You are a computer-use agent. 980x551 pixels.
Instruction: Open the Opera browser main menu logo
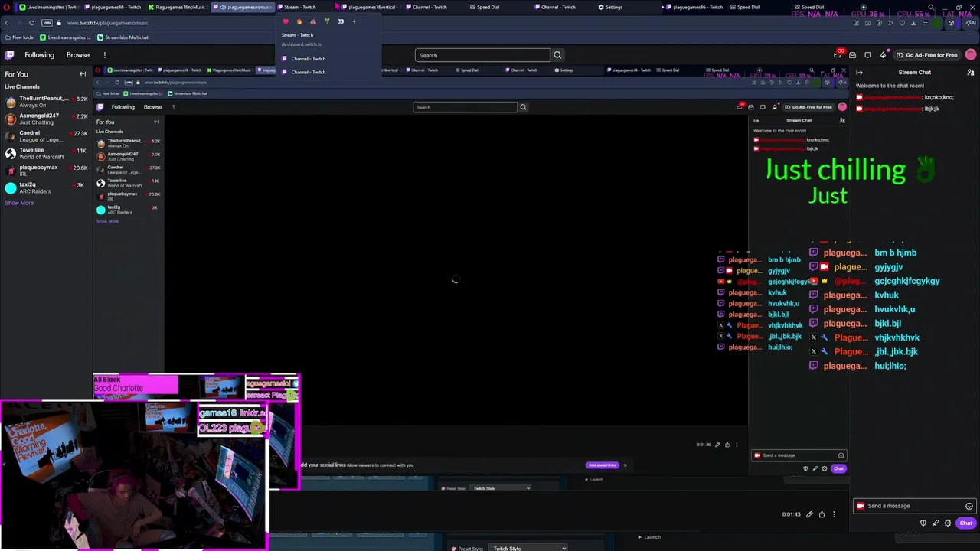[x=6, y=7]
